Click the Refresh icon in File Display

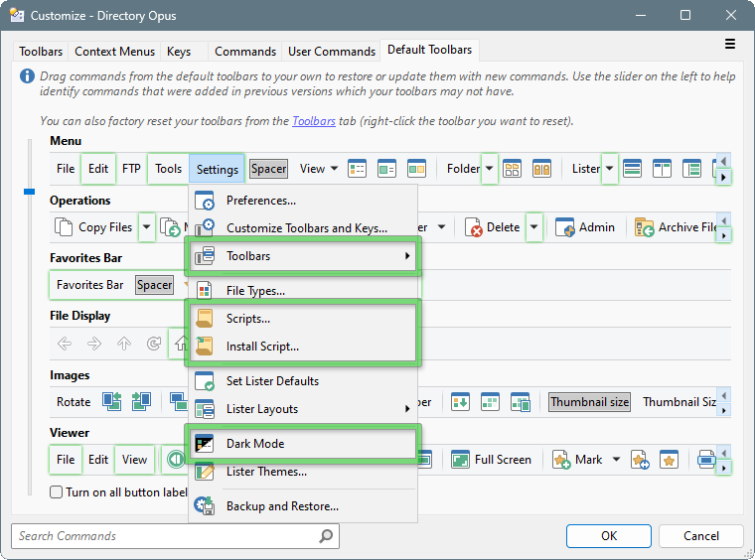pos(154,344)
